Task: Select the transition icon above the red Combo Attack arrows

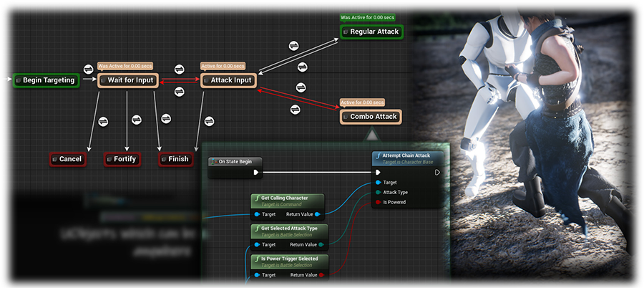Action: [x=301, y=87]
